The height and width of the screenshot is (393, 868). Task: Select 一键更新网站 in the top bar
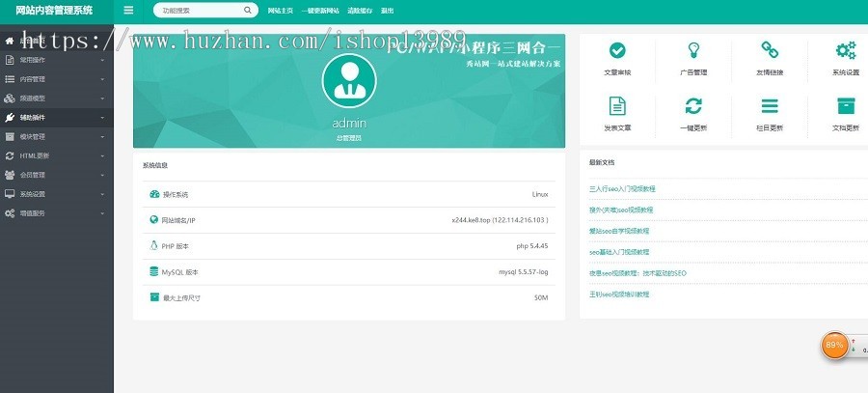320,11
